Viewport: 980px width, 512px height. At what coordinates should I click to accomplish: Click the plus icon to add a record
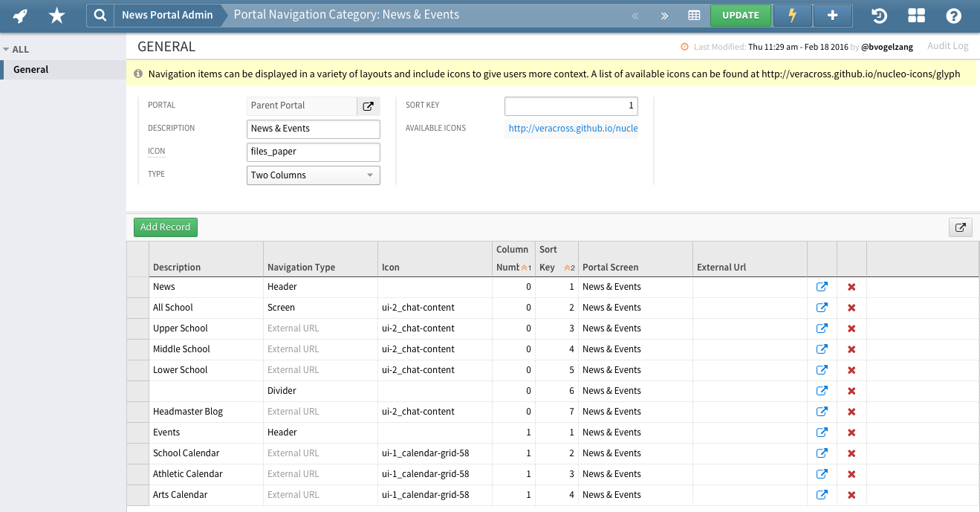pyautogui.click(x=832, y=15)
